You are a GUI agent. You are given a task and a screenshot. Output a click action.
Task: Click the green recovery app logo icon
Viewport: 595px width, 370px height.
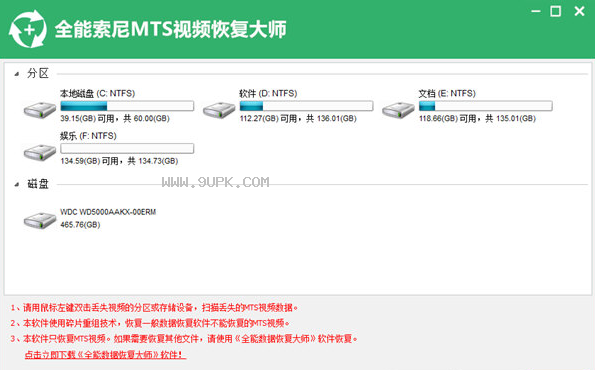(x=28, y=29)
